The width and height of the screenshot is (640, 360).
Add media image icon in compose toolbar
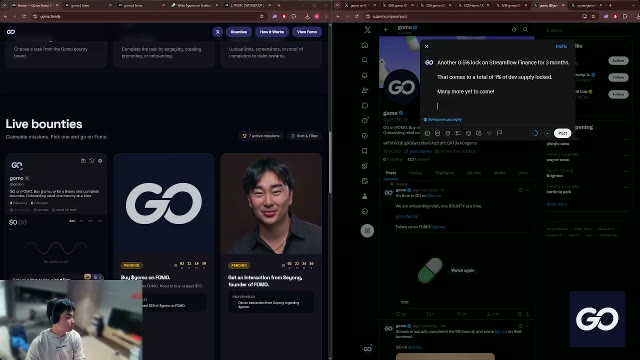coord(427,133)
